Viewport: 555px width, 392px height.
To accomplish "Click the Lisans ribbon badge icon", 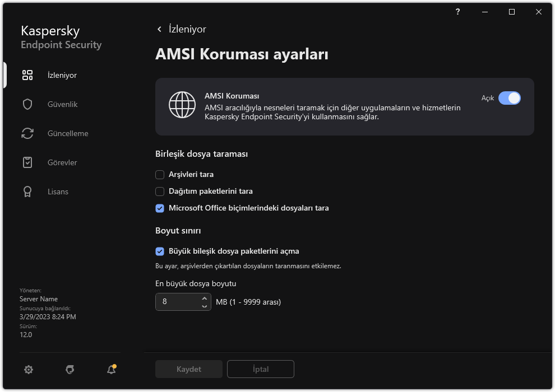I will pyautogui.click(x=27, y=192).
